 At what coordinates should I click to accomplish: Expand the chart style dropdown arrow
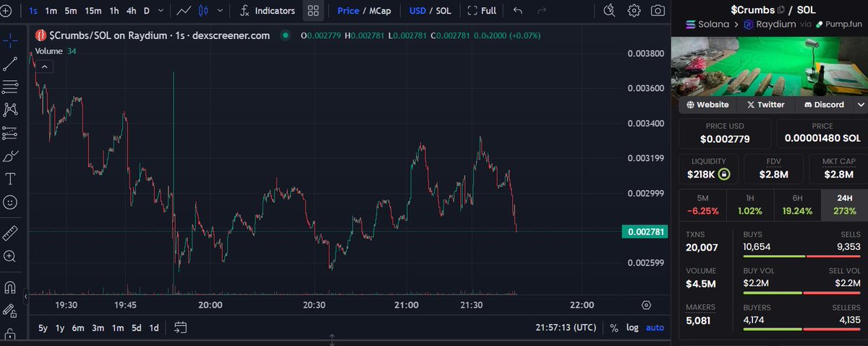tap(219, 11)
